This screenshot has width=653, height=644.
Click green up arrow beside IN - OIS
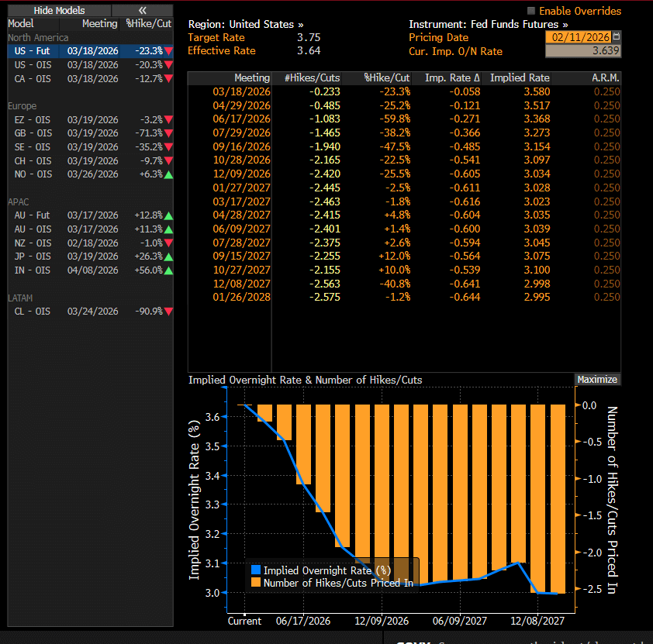click(168, 270)
